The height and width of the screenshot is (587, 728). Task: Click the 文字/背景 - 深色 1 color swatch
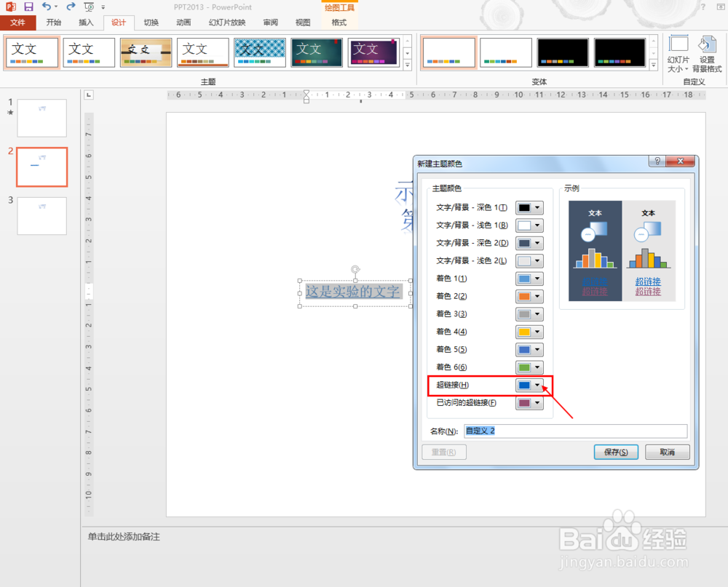tap(525, 207)
